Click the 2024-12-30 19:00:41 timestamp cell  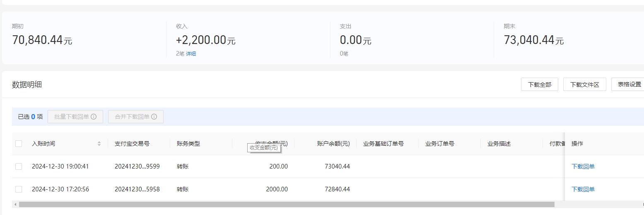coord(60,166)
